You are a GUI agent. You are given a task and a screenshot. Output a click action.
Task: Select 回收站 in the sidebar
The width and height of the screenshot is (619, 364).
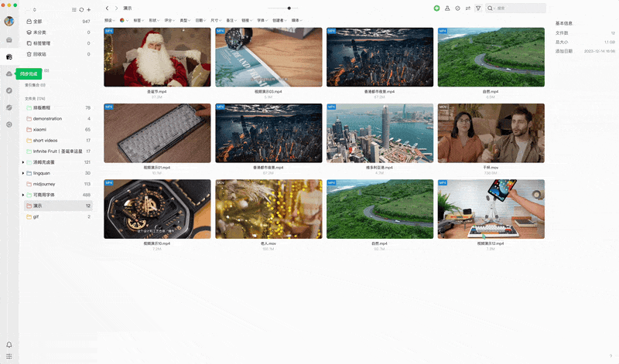coord(39,54)
